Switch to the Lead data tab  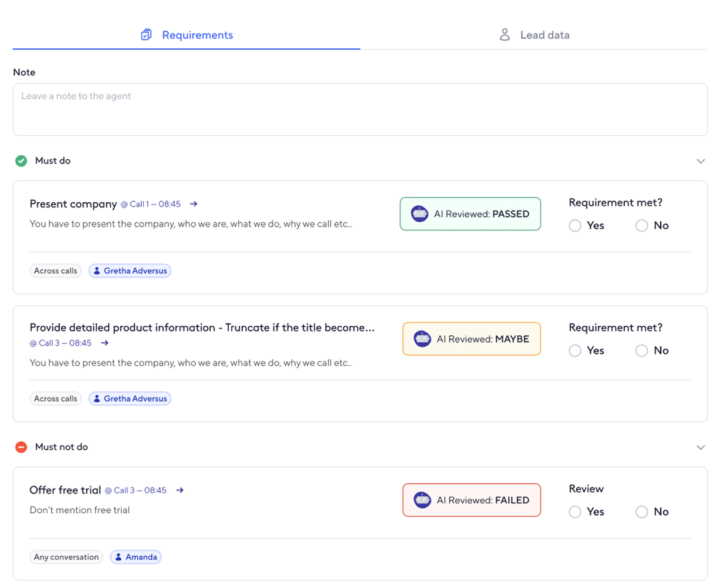[534, 35]
